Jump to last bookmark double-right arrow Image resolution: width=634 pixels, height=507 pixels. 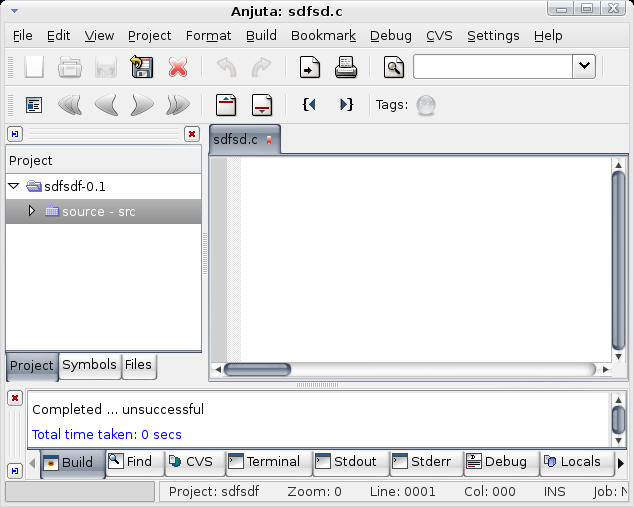[178, 105]
